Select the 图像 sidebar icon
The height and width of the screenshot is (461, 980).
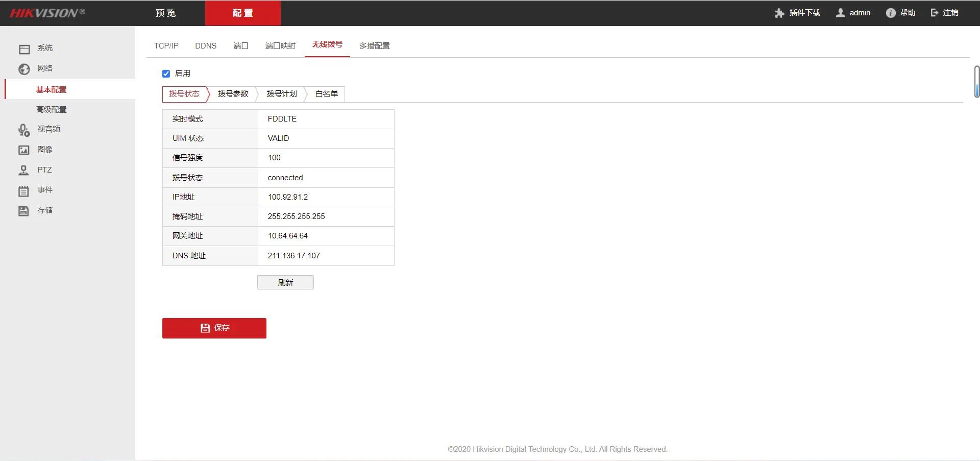(24, 150)
